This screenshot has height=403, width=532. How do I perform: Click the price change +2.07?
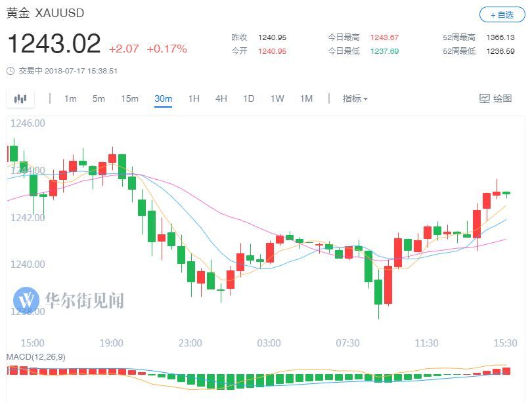click(x=124, y=49)
